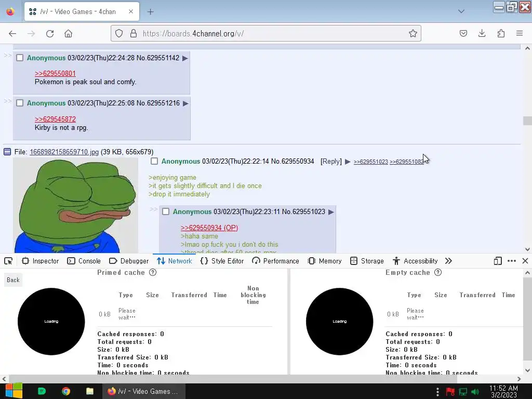Open the Downloads panel
Viewport: 532px width, 399px height.
482,33
